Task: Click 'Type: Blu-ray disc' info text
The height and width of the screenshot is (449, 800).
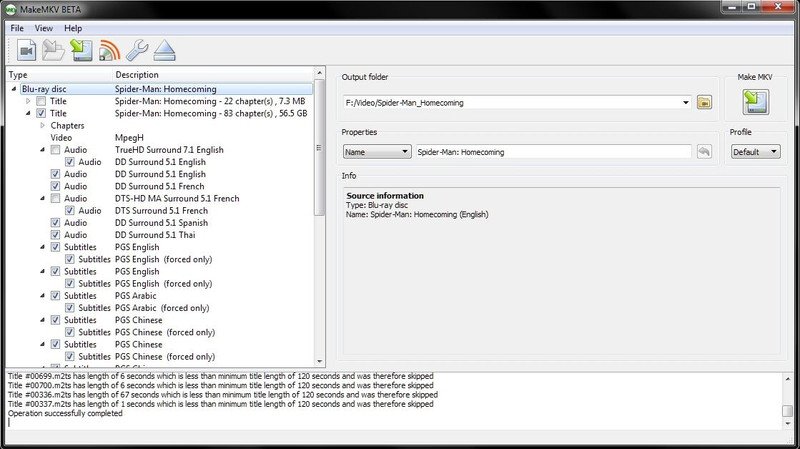Action: [x=377, y=205]
